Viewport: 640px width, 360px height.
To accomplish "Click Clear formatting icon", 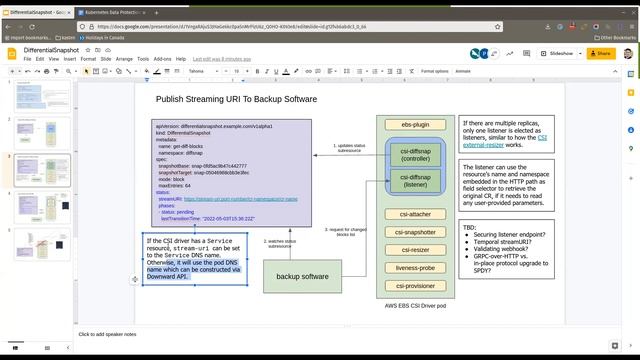I will (x=411, y=71).
